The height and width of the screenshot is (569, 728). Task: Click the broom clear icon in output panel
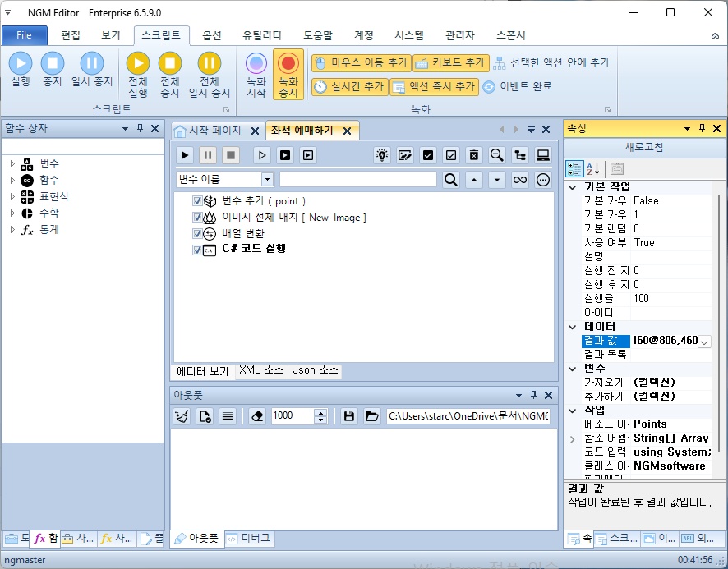[x=182, y=415]
